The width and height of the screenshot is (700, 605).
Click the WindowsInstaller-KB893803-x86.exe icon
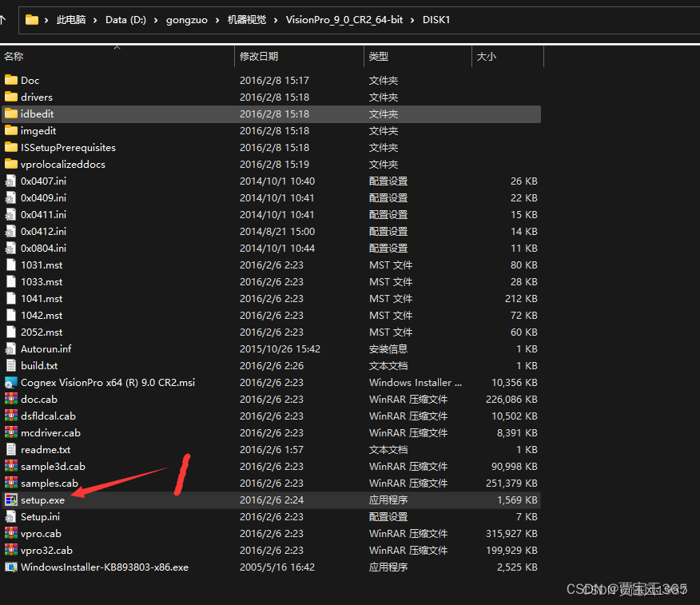click(10, 567)
